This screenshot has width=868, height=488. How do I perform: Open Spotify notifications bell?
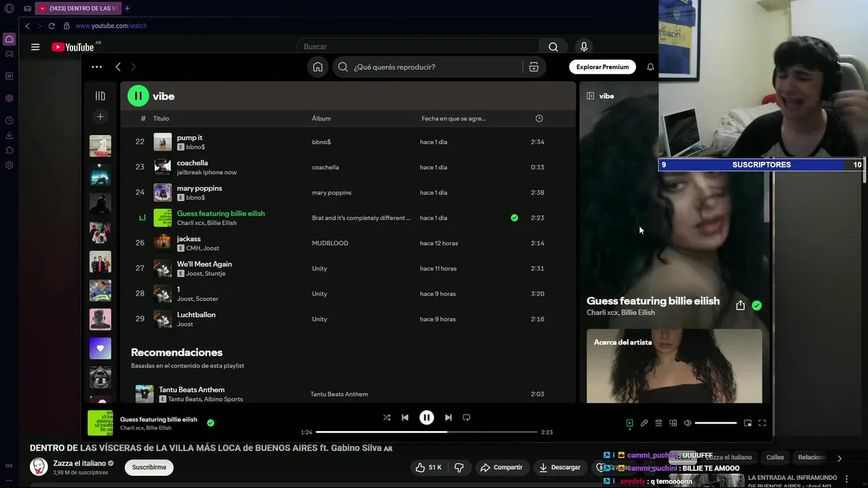tap(650, 66)
